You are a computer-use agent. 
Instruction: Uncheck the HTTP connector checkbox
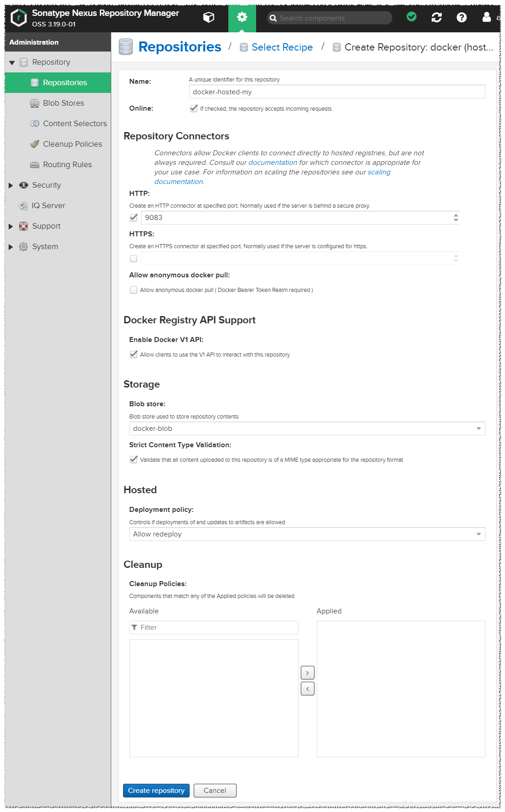pyautogui.click(x=134, y=218)
